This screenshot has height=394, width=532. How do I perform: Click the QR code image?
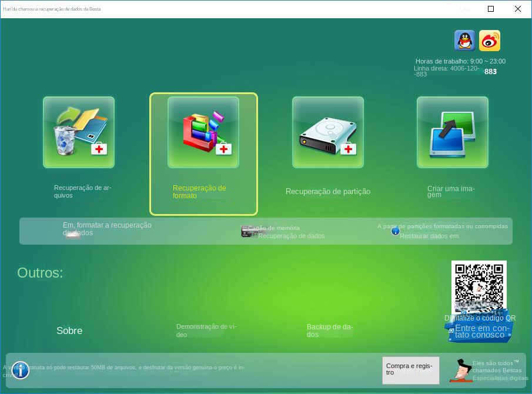[x=479, y=288]
